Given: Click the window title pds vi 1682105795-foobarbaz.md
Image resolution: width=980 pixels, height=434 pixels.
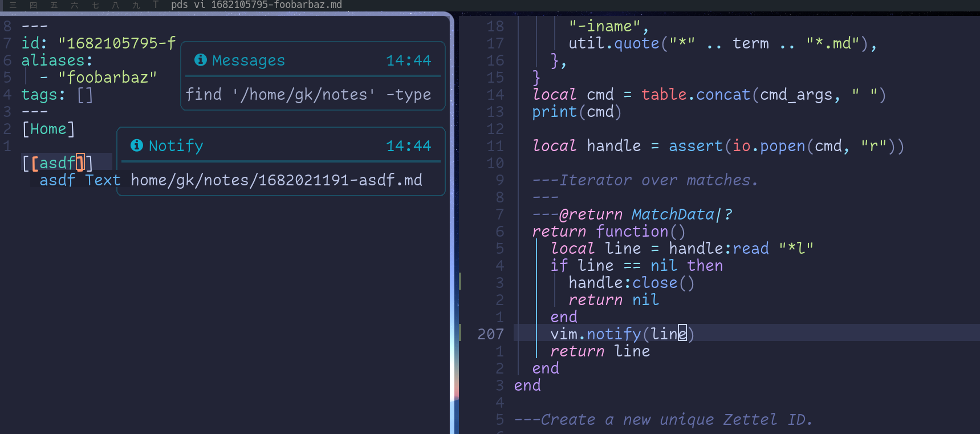Looking at the screenshot, I should click(257, 5).
